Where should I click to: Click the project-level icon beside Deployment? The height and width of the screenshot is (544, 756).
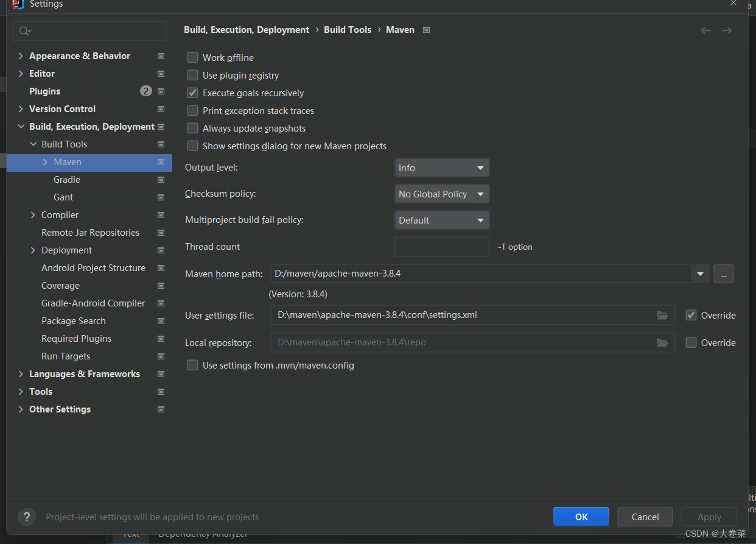point(161,250)
